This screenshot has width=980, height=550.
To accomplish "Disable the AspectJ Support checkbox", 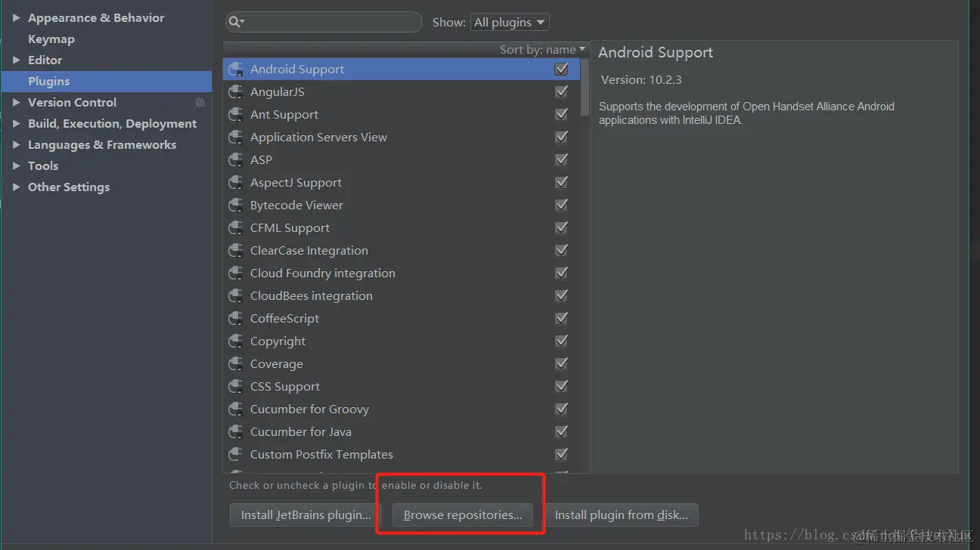I will click(561, 182).
